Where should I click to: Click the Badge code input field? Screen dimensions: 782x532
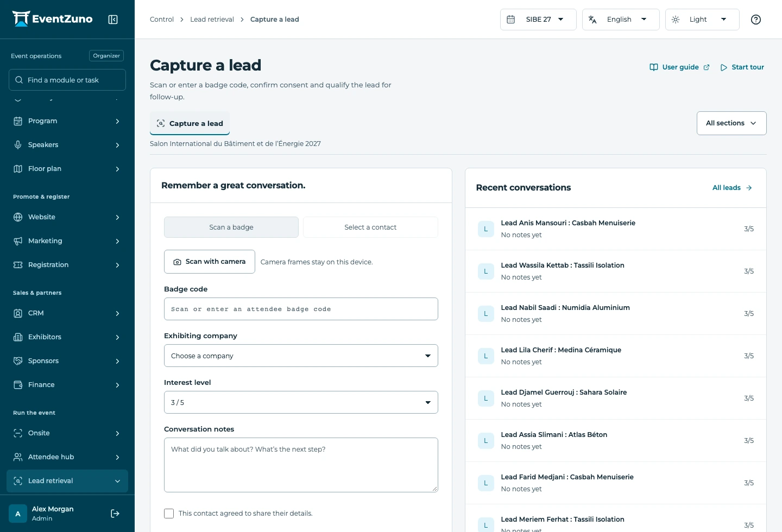click(x=301, y=309)
